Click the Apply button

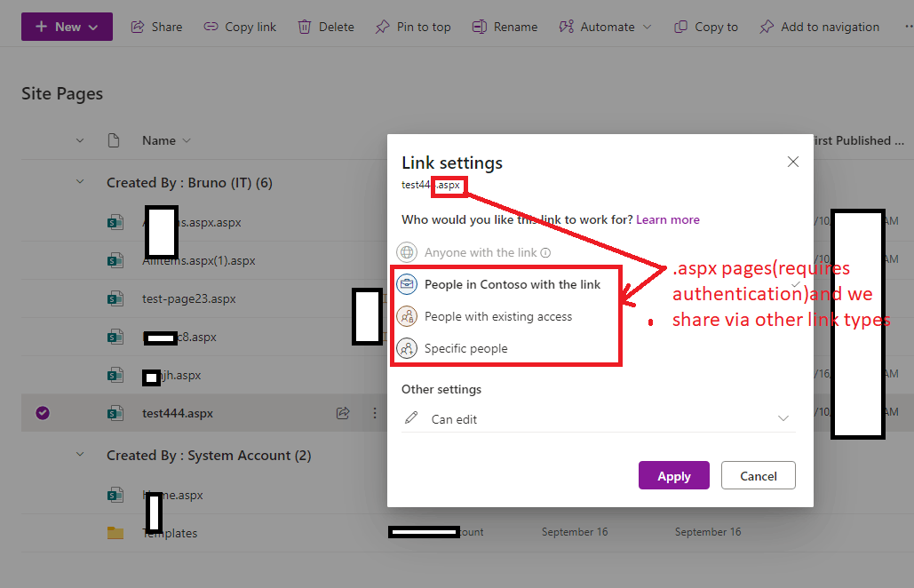tap(674, 475)
